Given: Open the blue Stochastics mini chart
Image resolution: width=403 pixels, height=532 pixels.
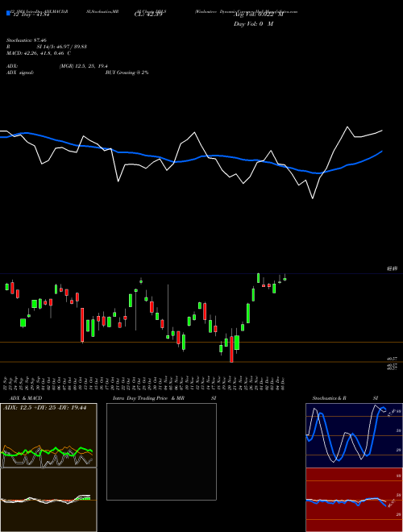Looking at the screenshot, I should [x=354, y=435].
